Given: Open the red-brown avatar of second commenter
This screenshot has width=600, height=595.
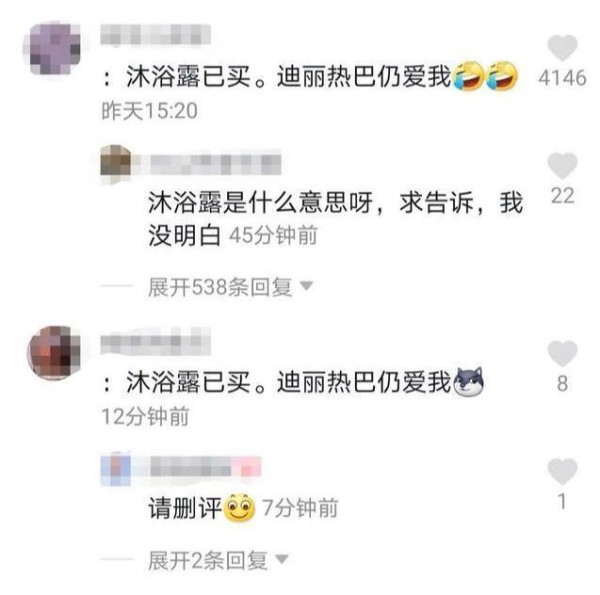Looking at the screenshot, I should pyautogui.click(x=55, y=352).
